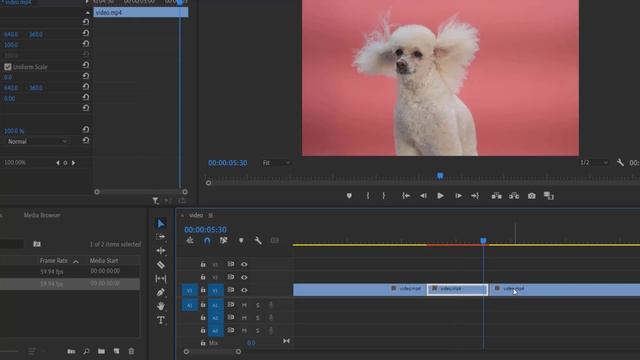Open the video sequence panel menu

pyautogui.click(x=211, y=215)
